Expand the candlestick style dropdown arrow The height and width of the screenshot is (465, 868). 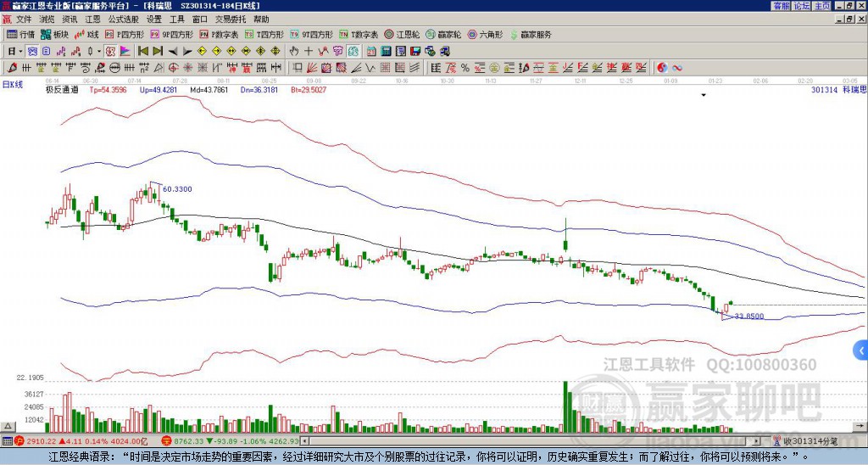coord(99,52)
